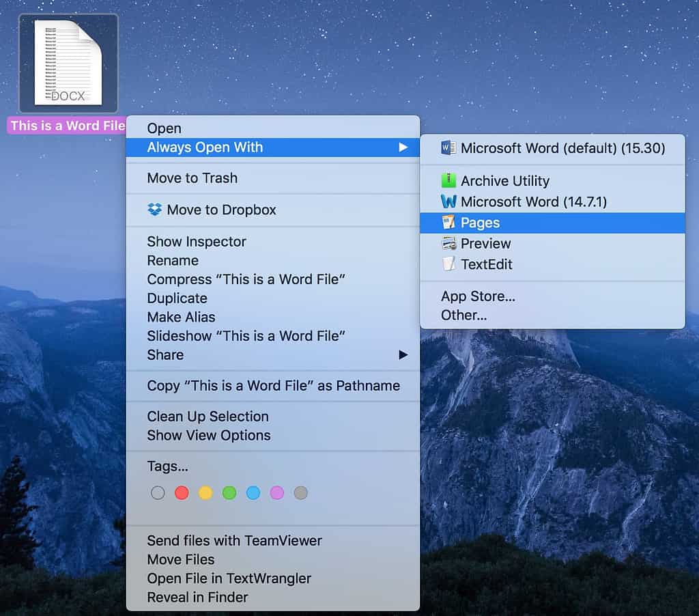Expand the Share submenu arrow

[x=403, y=354]
